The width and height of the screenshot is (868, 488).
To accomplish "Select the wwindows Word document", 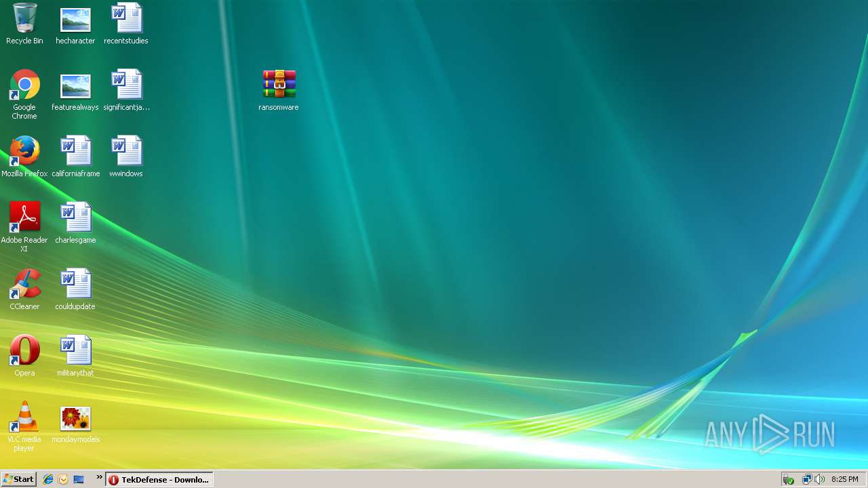I will click(126, 157).
